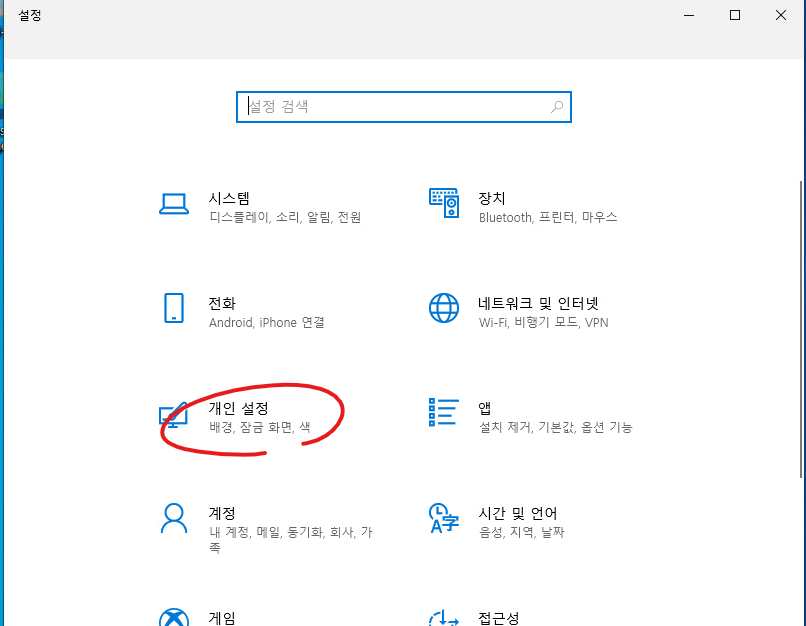Open the 접근성 category title
The height and width of the screenshot is (626, 806).
tap(499, 618)
